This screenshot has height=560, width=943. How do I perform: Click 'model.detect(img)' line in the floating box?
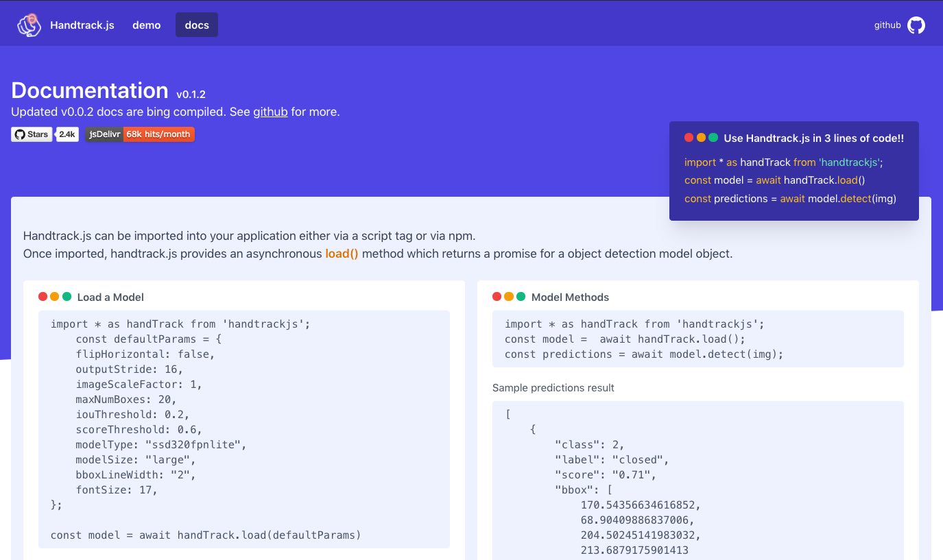pos(790,199)
